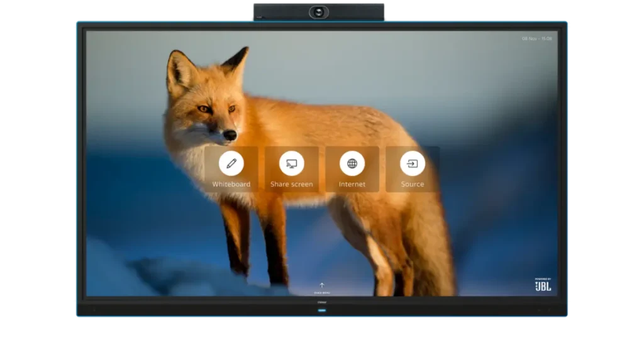This screenshot has width=644, height=338.
Task: Click the camera lens above the display
Action: [x=319, y=12]
